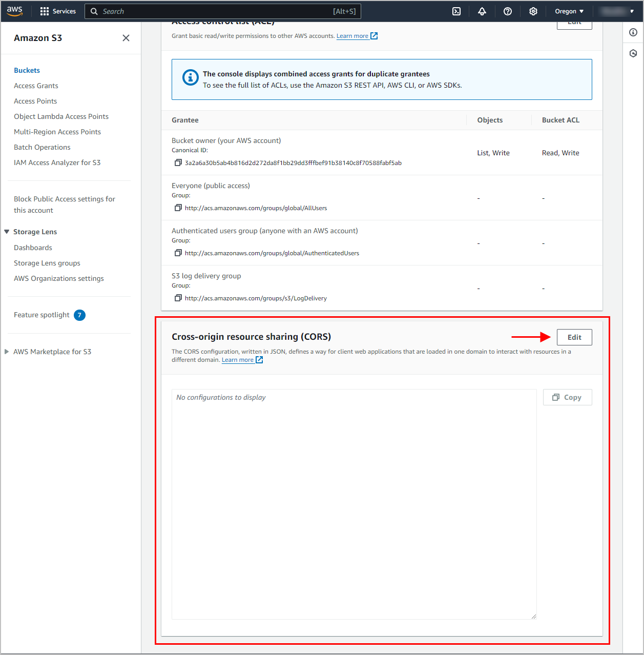The height and width of the screenshot is (655, 644).
Task: Click the 'Read, Write' bucket ACL cell
Action: click(560, 153)
